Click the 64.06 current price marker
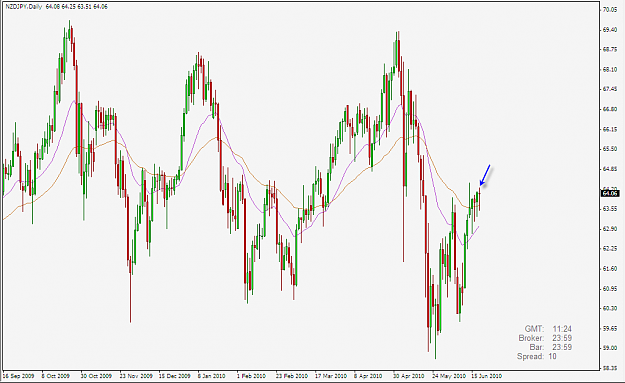 click(x=610, y=193)
